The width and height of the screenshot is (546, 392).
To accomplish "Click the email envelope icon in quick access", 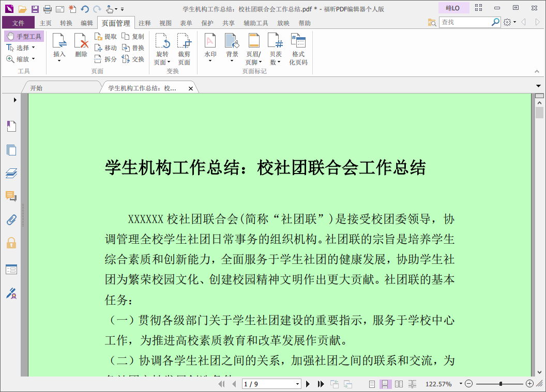I will (x=60, y=9).
